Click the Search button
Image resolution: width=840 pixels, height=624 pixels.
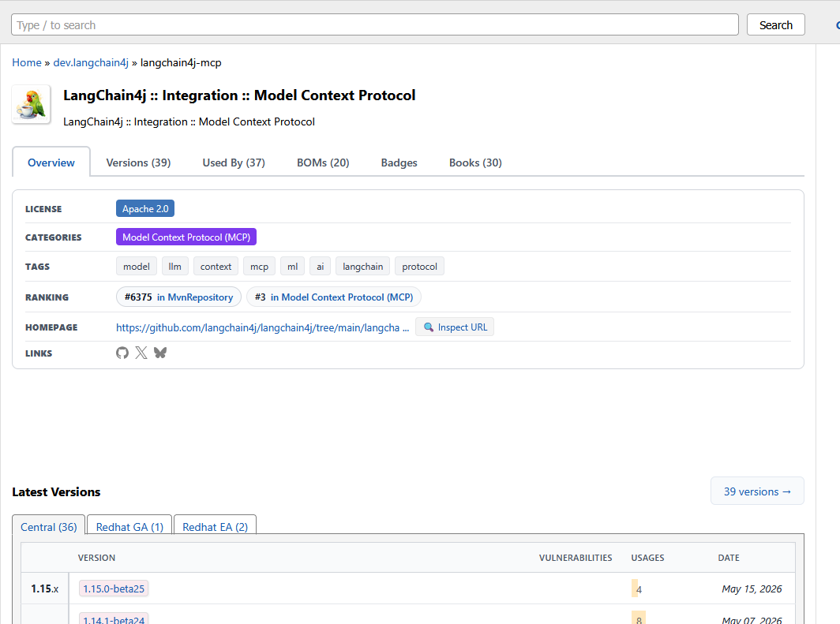776,24
